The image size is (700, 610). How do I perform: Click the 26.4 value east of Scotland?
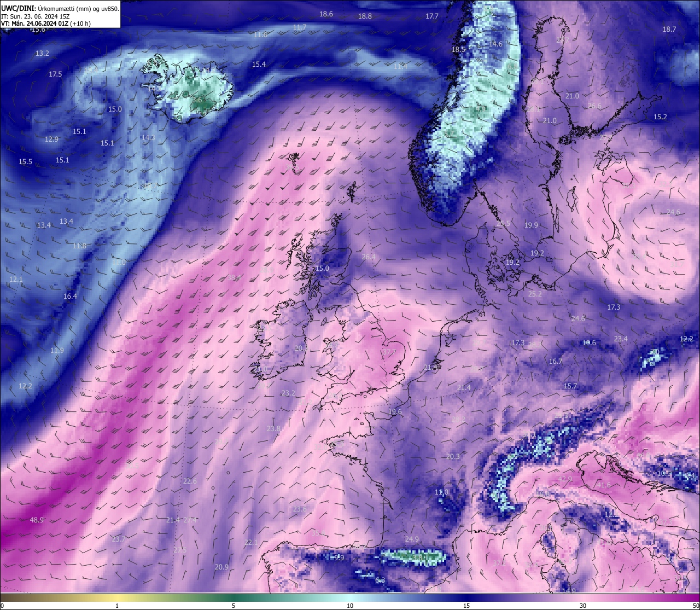369,257
